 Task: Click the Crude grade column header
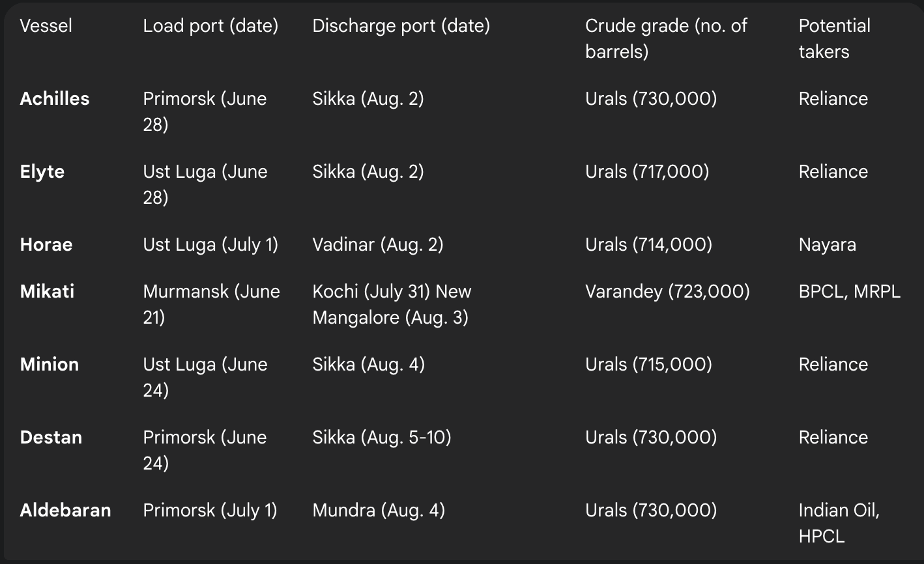pos(666,39)
